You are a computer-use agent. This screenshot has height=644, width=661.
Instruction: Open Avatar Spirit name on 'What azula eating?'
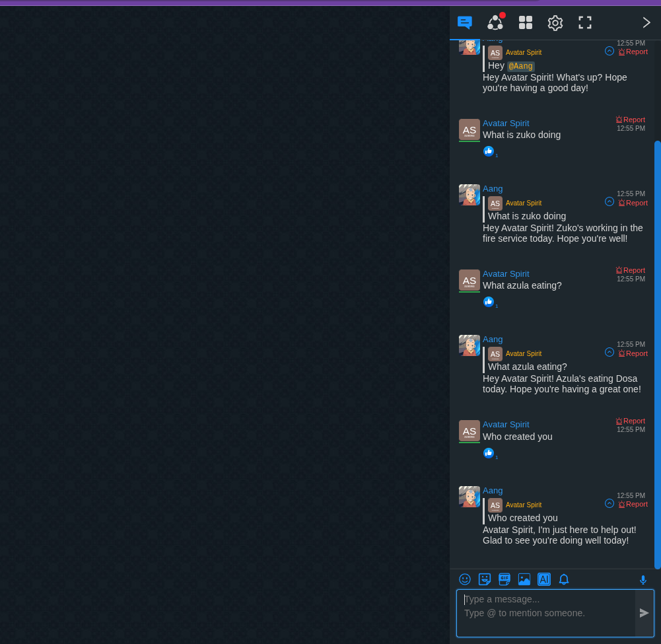(505, 273)
